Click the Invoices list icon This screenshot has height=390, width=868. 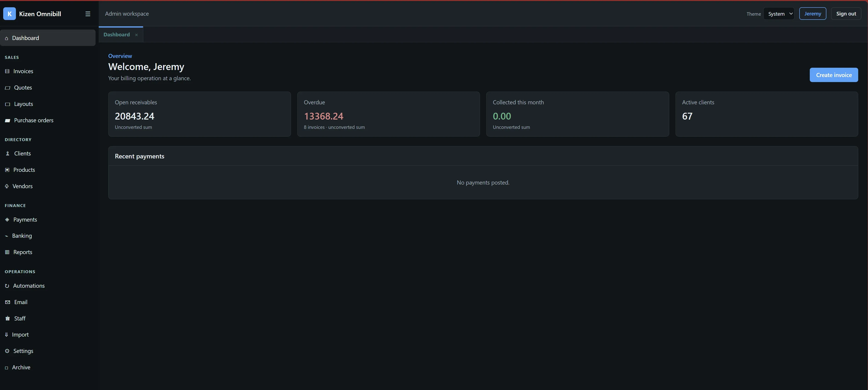pos(7,71)
